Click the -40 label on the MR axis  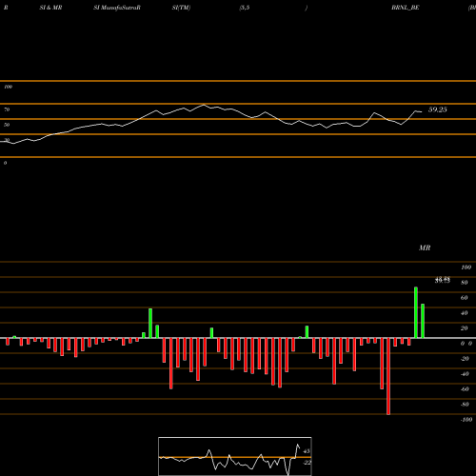pyautogui.click(x=465, y=374)
